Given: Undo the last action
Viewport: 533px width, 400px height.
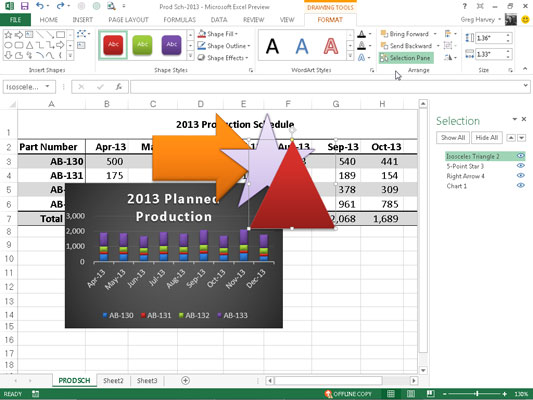Looking at the screenshot, I should pos(40,6).
